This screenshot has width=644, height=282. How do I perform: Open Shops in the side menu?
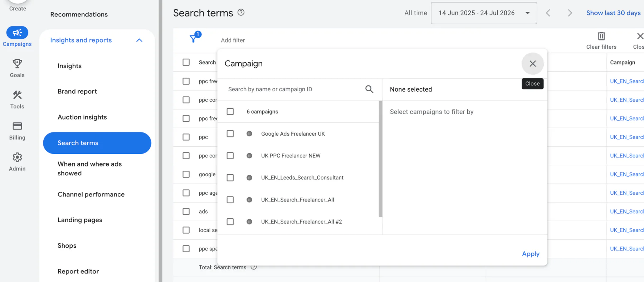pyautogui.click(x=67, y=245)
